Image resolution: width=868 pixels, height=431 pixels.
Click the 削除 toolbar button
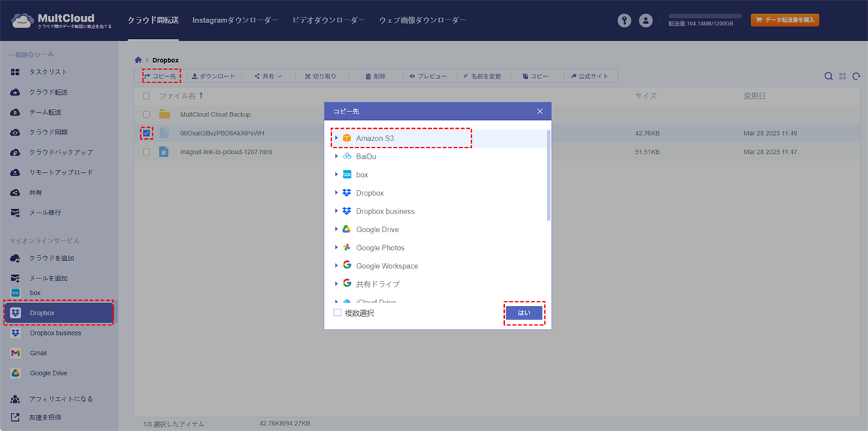click(x=375, y=76)
